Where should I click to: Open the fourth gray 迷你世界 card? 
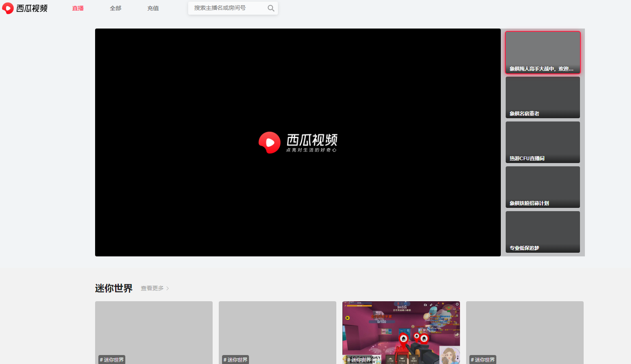525,333
